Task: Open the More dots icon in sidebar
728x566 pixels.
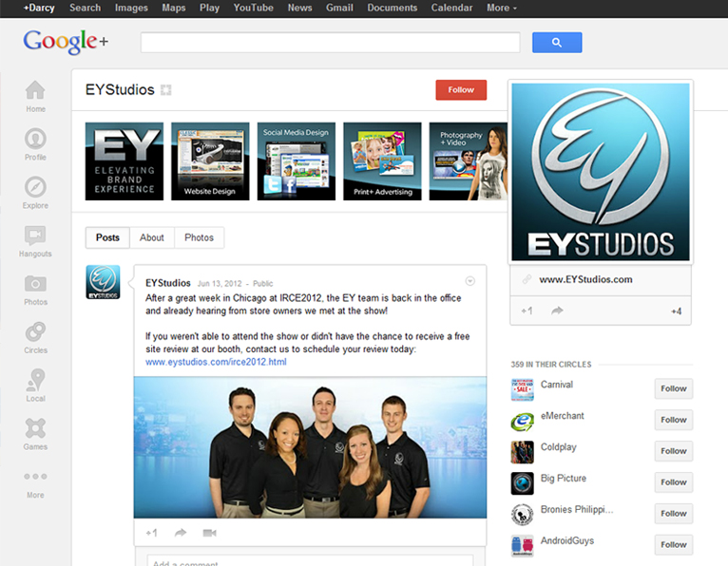Action: click(35, 477)
